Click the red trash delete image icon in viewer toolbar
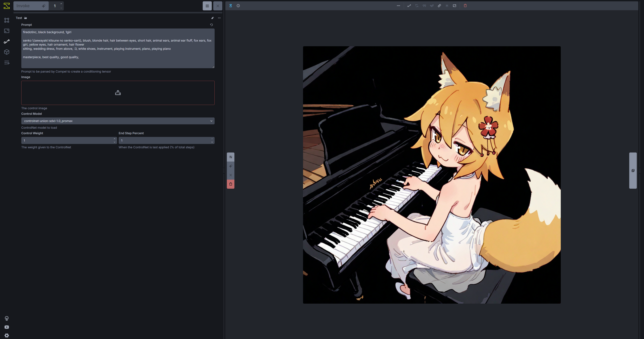Viewport: 644px width, 339px height. (465, 6)
